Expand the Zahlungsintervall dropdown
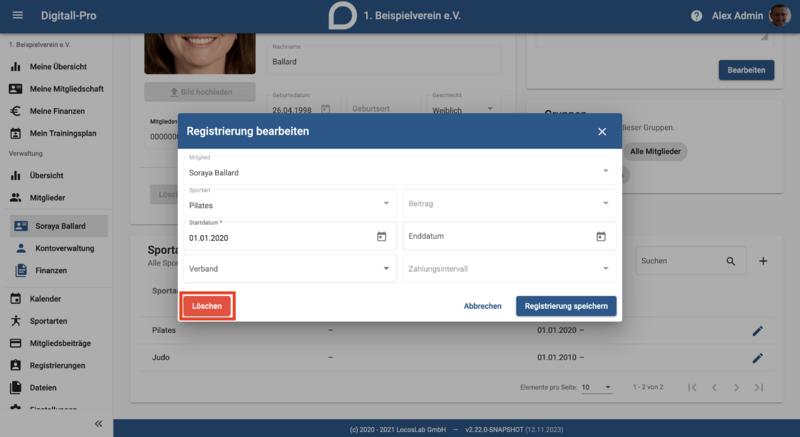The height and width of the screenshot is (437, 800). pos(509,268)
